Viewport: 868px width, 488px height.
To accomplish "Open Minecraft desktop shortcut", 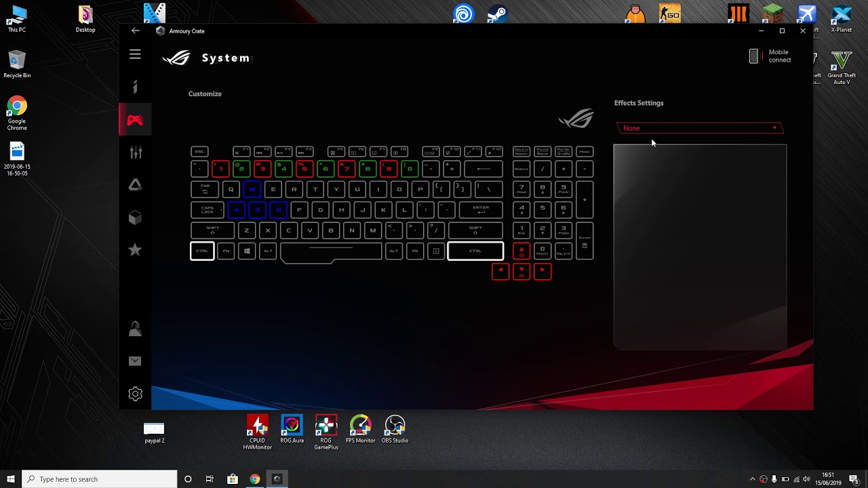I will [x=772, y=14].
